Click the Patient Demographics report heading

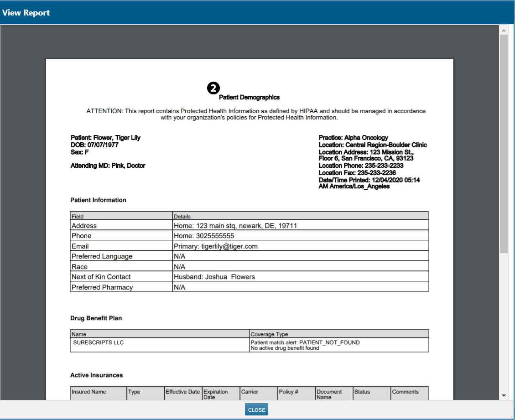249,97
